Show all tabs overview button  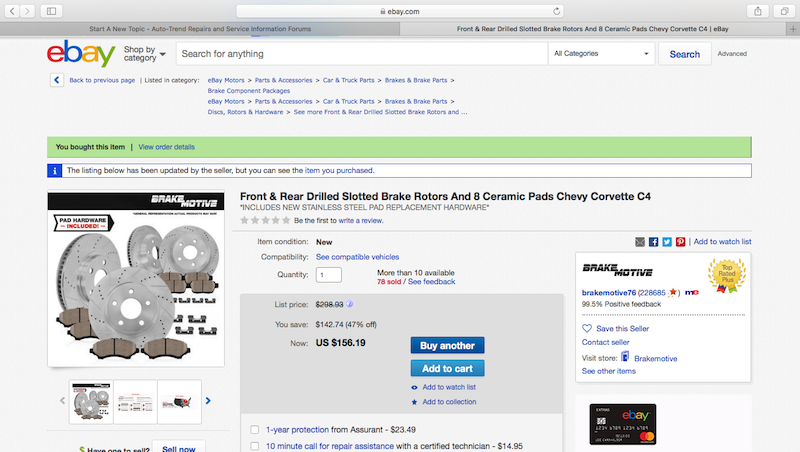click(784, 11)
